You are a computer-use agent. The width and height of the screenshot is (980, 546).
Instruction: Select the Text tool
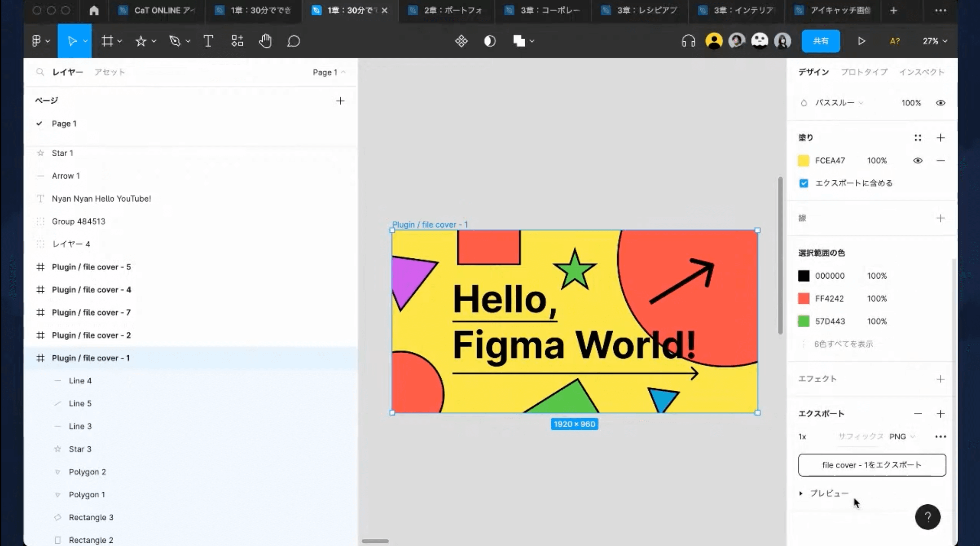(208, 41)
